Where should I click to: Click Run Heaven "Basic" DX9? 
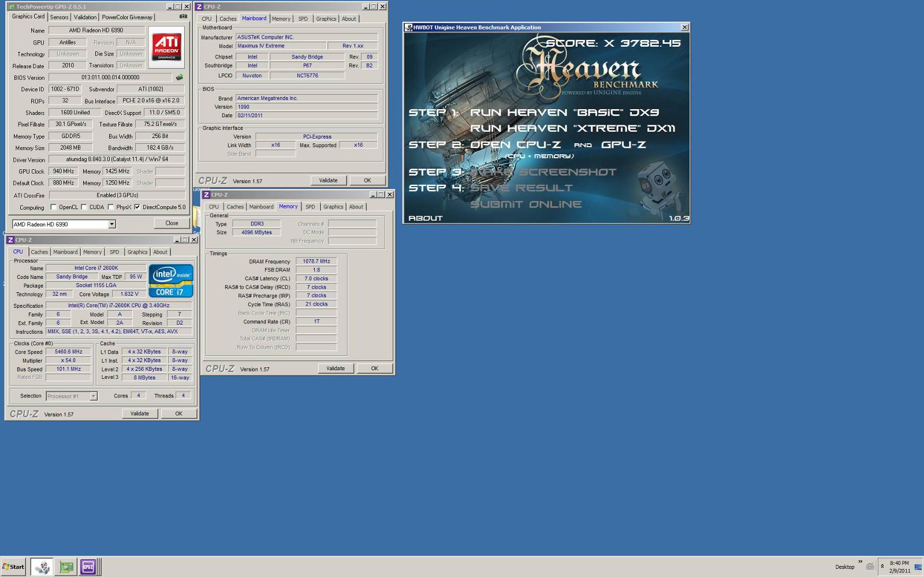click(x=564, y=113)
